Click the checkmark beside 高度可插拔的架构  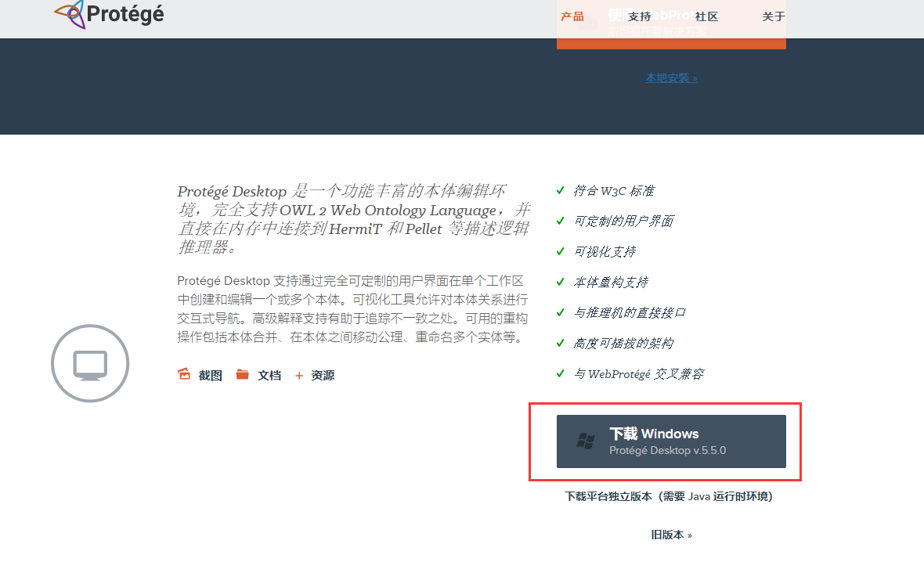(561, 344)
